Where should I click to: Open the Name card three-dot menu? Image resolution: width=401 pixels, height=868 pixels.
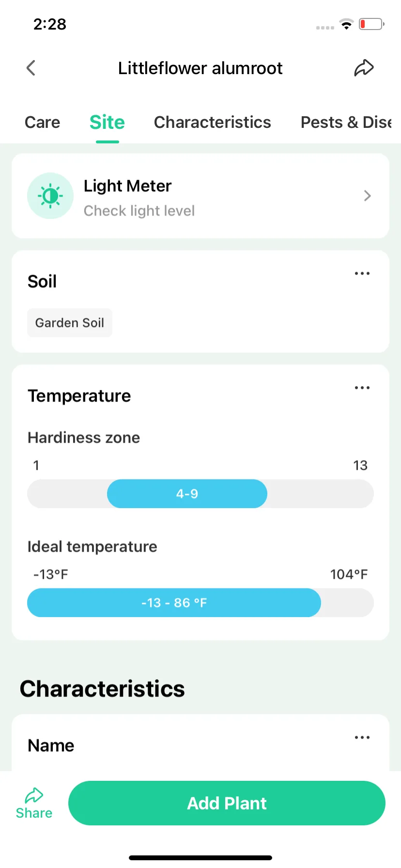362,738
